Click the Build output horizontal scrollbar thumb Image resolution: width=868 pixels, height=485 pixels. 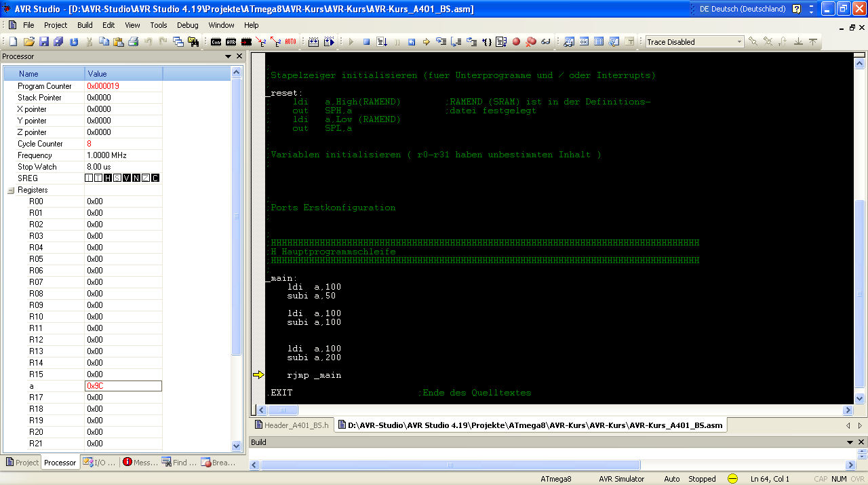click(450, 465)
